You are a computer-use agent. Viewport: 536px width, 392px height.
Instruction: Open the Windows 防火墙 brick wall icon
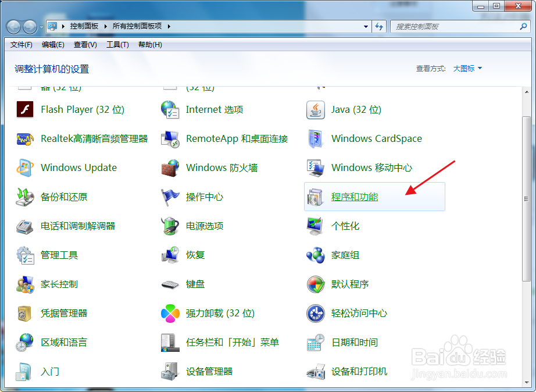click(170, 168)
